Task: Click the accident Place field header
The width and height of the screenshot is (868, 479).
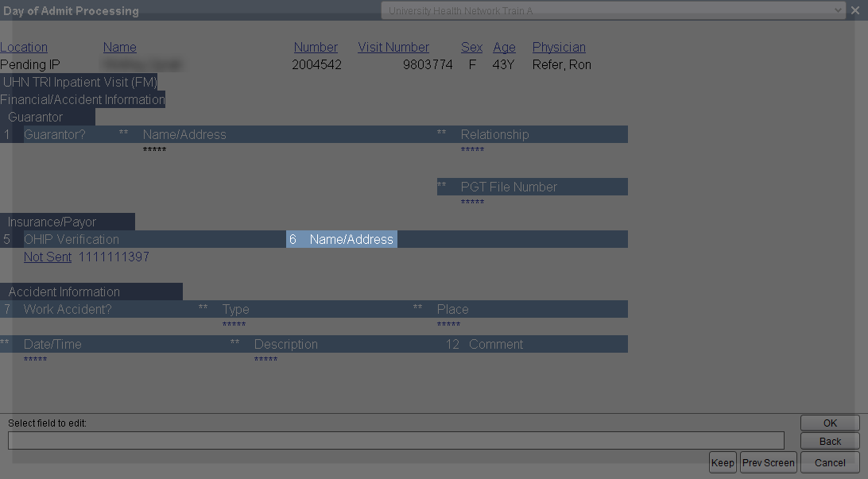Action: 453,309
